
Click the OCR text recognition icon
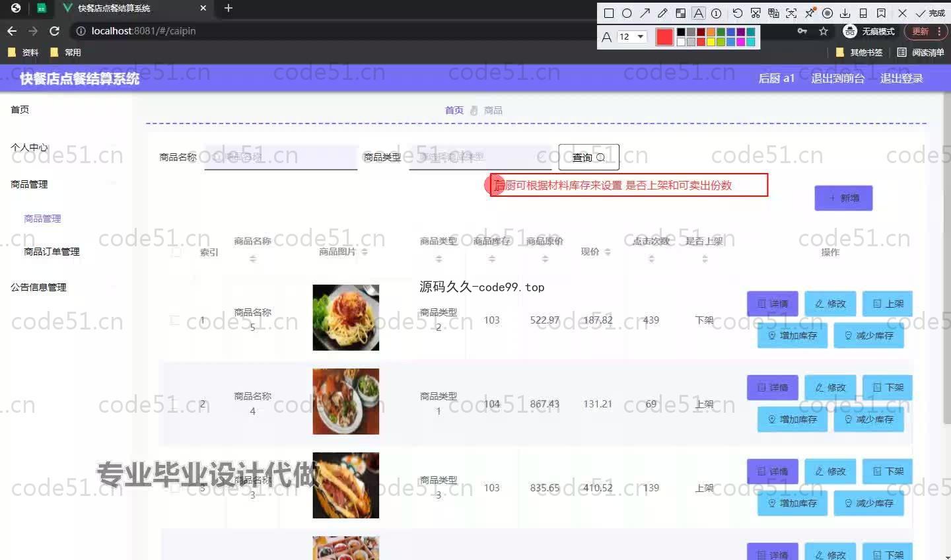[x=791, y=13]
